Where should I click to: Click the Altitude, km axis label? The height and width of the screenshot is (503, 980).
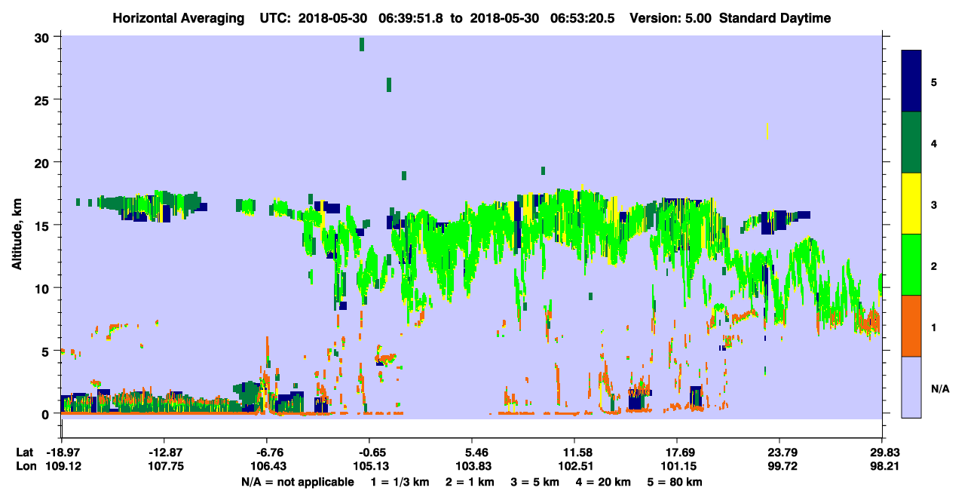coord(17,225)
